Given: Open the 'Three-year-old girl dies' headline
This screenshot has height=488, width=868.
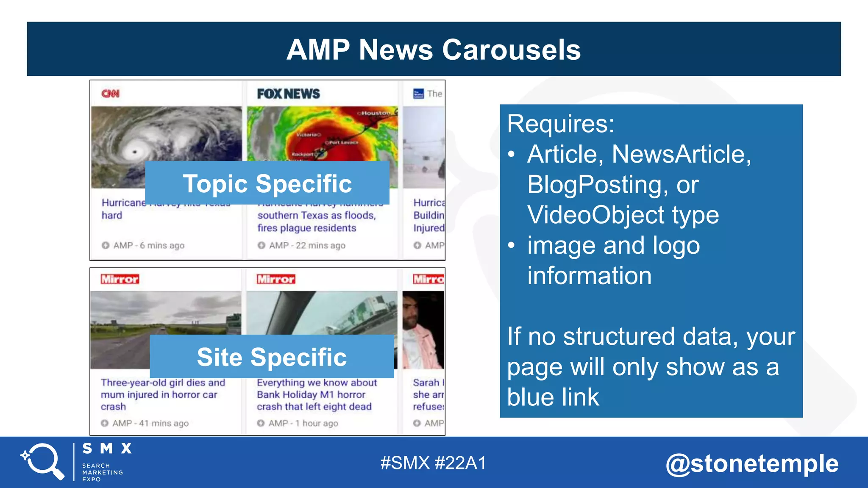Looking at the screenshot, I should pos(163,394).
